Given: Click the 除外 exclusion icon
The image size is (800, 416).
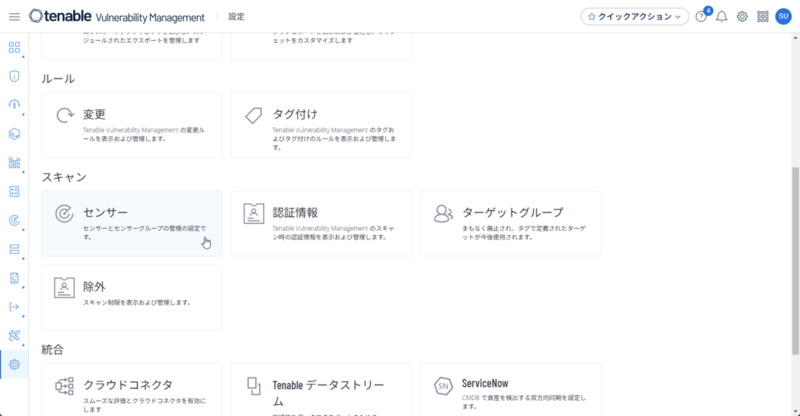Looking at the screenshot, I should (x=64, y=288).
